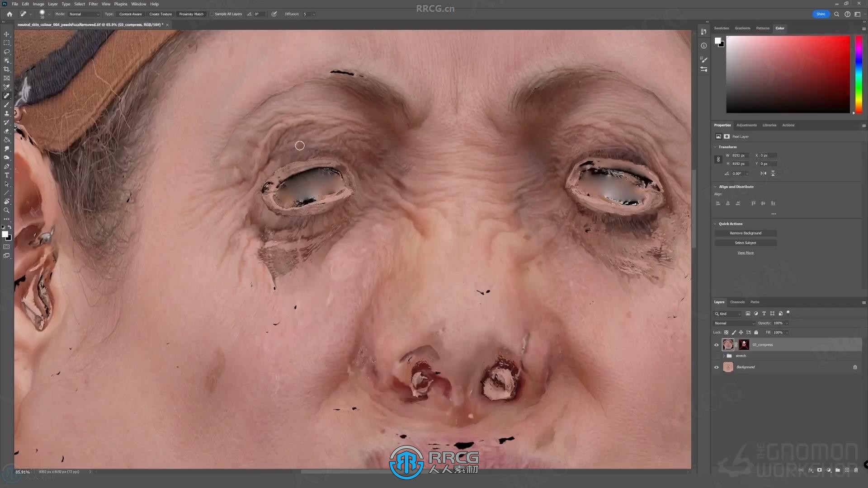Open the Fill dropdown arrow

tap(787, 333)
